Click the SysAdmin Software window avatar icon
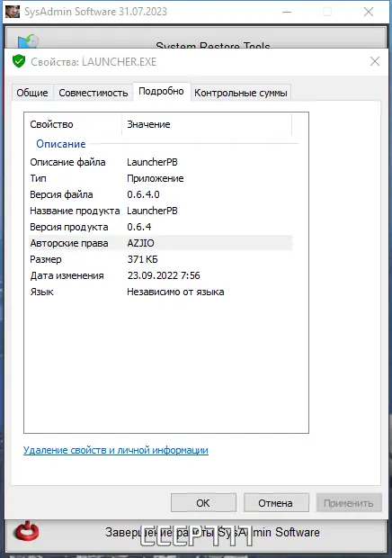392x558 pixels. [x=13, y=12]
